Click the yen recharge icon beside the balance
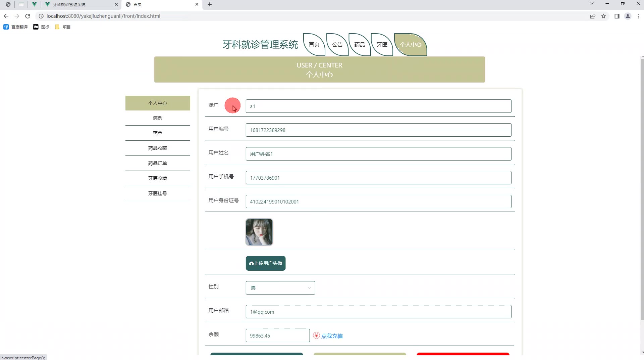Viewport: 644px width, 360px height. pos(316,335)
